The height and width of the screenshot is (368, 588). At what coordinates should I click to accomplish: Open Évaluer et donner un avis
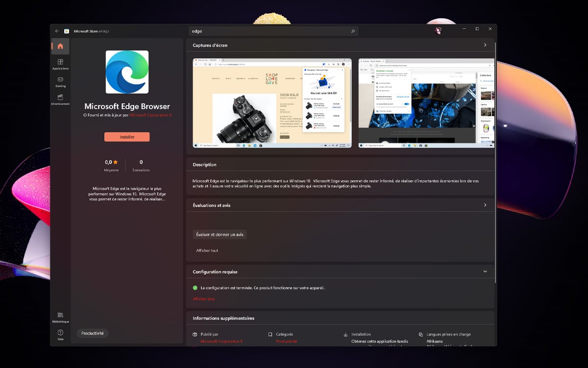pyautogui.click(x=220, y=234)
